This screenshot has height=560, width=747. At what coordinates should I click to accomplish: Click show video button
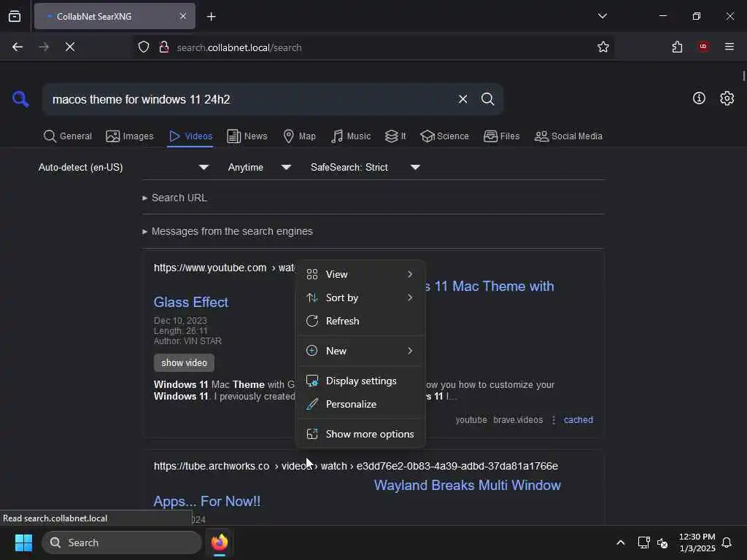(184, 363)
